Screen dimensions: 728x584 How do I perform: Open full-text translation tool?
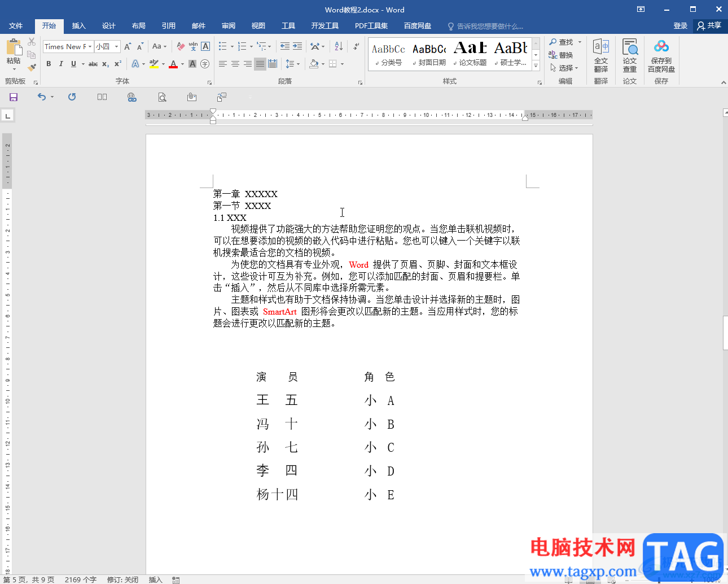pyautogui.click(x=601, y=56)
